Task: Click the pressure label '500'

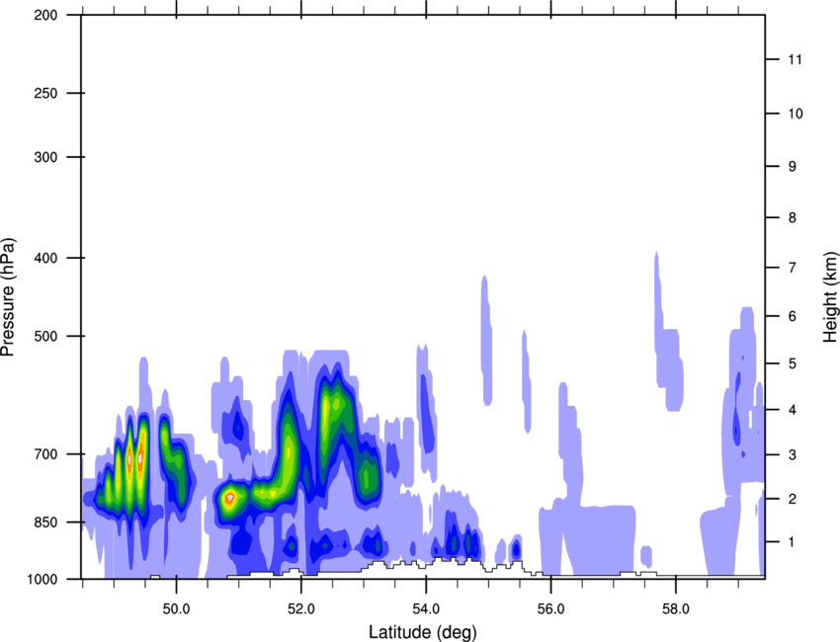Action: pyautogui.click(x=45, y=336)
